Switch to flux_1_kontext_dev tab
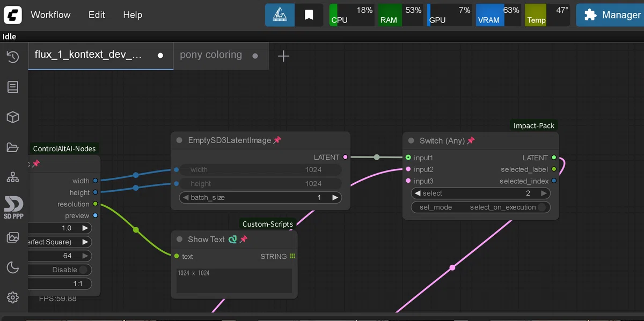644x321 pixels. [100, 55]
